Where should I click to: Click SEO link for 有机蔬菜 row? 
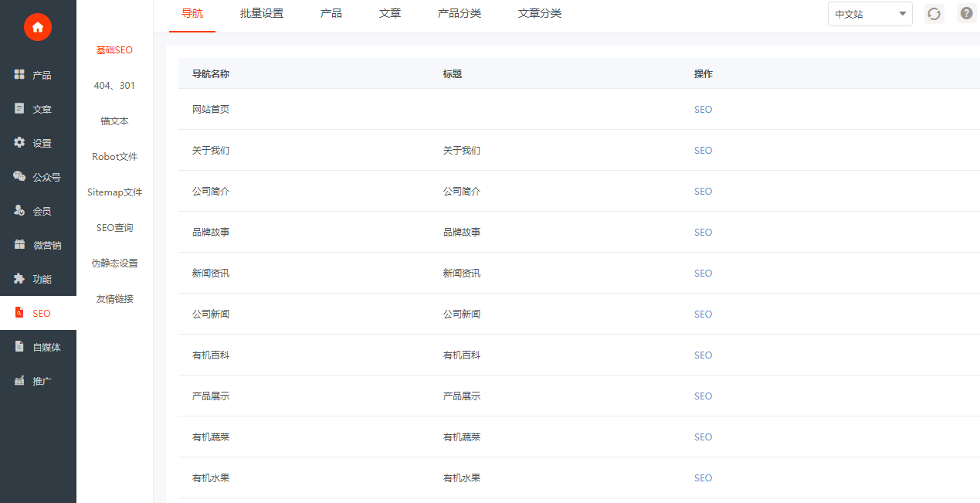pos(703,437)
